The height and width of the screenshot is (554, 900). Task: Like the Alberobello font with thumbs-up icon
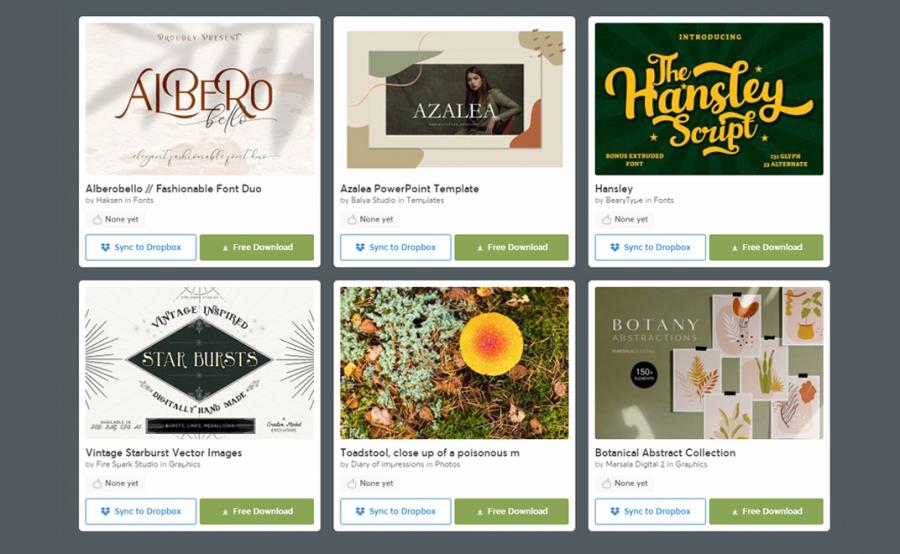pyautogui.click(x=97, y=219)
